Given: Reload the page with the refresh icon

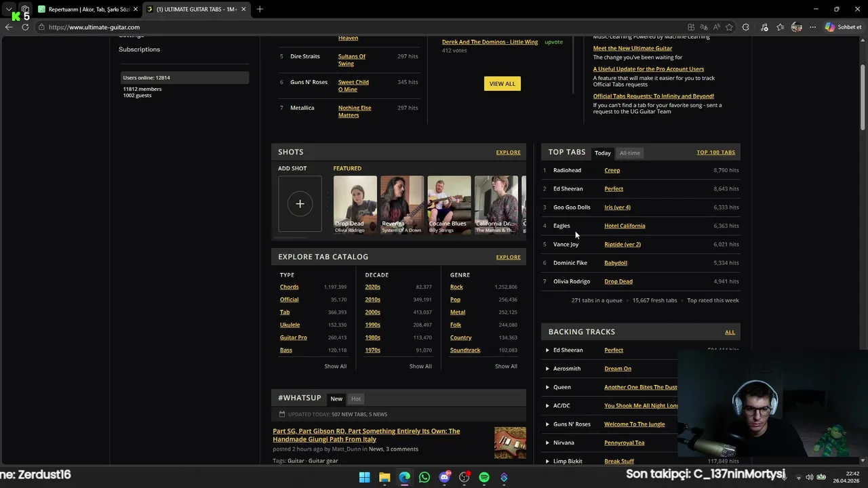Looking at the screenshot, I should click(25, 27).
